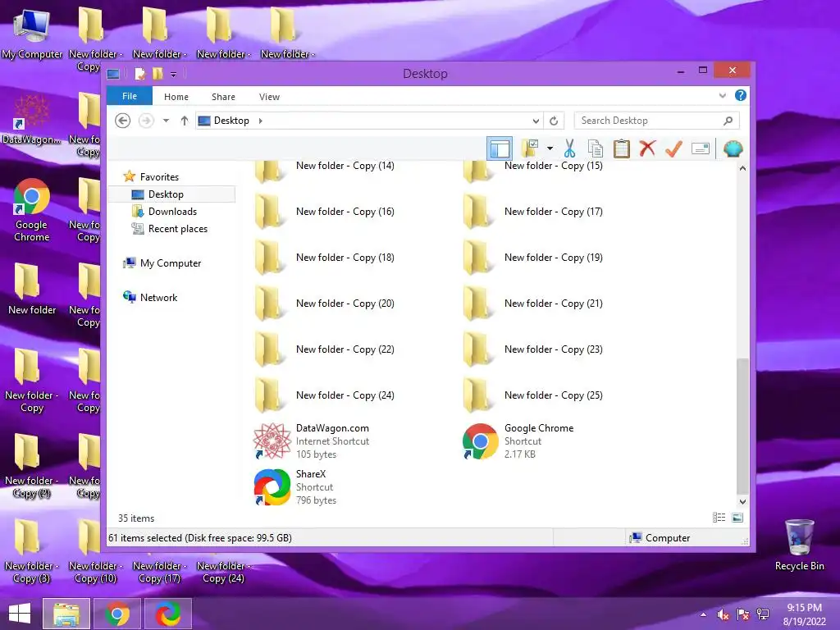Viewport: 840px width, 630px height.
Task: Click the Cut scissors icon in toolbar
Action: [569, 148]
